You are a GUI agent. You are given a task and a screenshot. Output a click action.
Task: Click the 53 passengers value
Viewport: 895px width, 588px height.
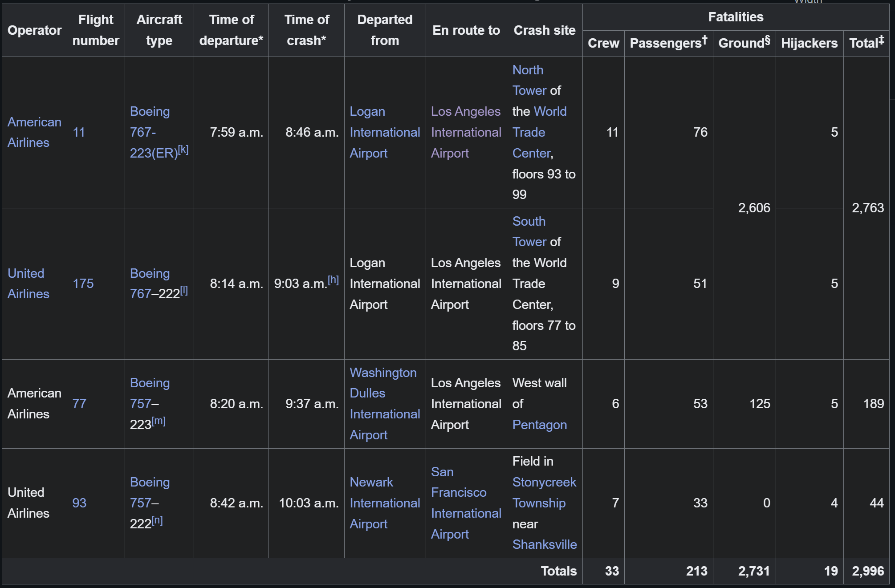(x=700, y=404)
